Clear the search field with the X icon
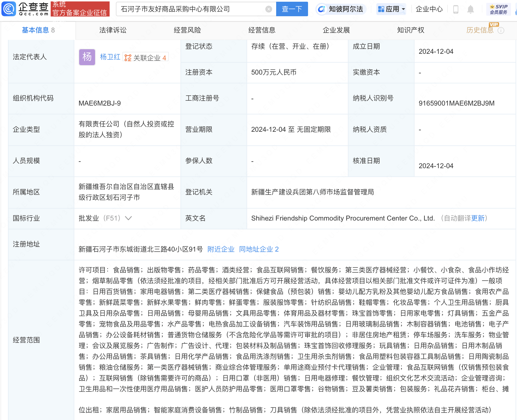The width and height of the screenshot is (517, 420). pyautogui.click(x=268, y=9)
